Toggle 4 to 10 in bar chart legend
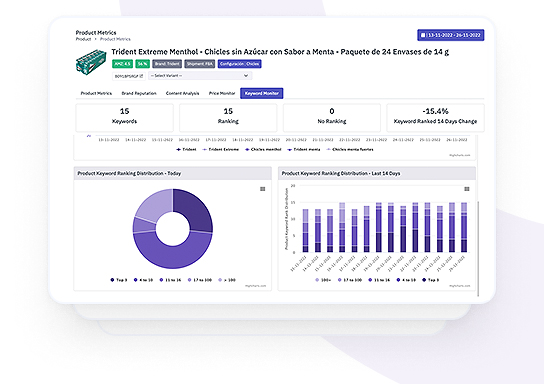Viewport: 544px width, 384px height. pyautogui.click(x=406, y=280)
